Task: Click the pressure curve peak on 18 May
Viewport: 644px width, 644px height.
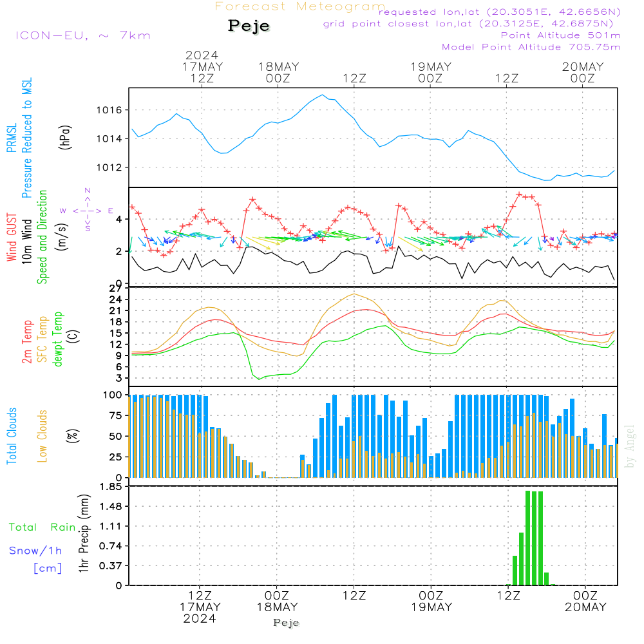Action: click(x=323, y=95)
